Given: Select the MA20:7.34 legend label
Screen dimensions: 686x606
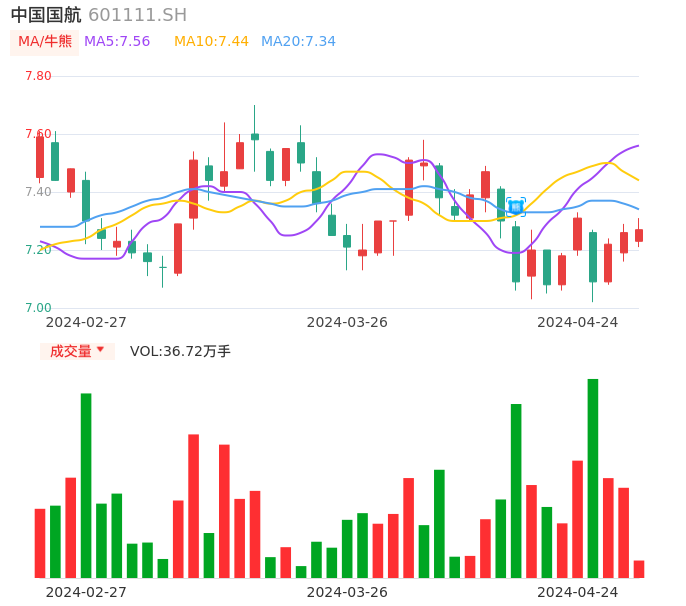Looking at the screenshot, I should pyautogui.click(x=298, y=42).
